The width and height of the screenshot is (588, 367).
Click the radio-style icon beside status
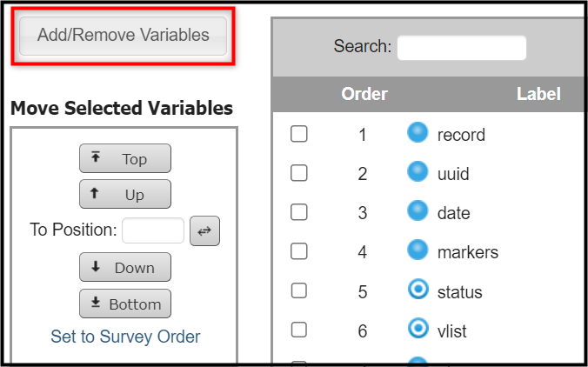418,290
